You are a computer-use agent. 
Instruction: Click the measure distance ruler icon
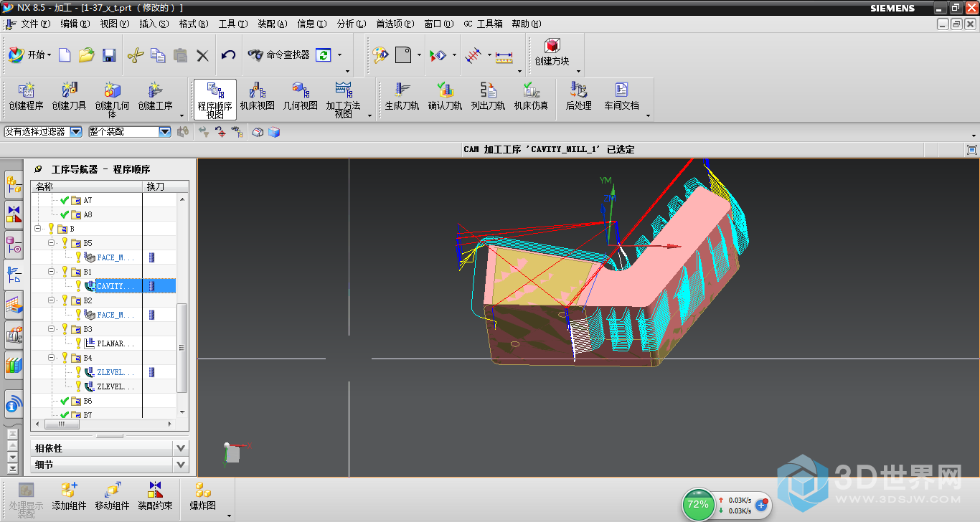pos(504,55)
